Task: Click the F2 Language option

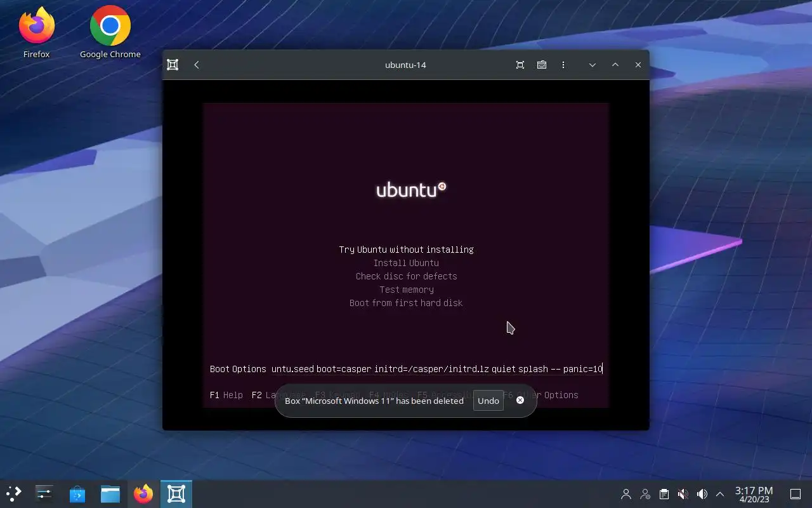Action: (278, 395)
